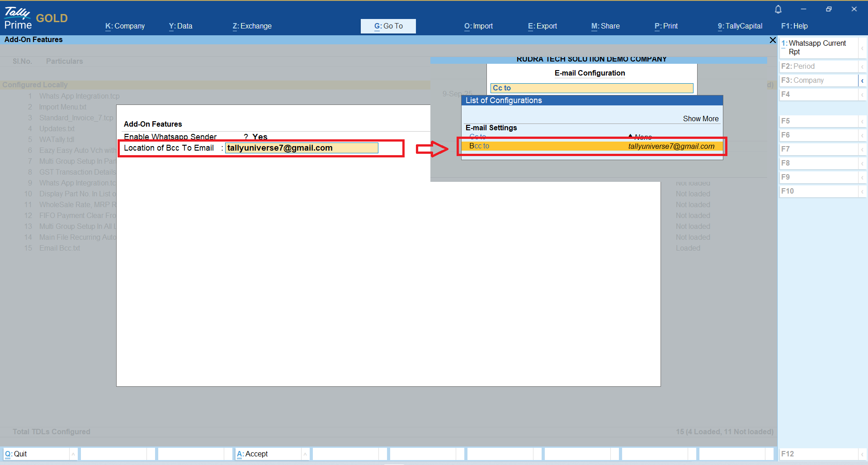The height and width of the screenshot is (465, 868).
Task: Toggle the Enable Whatsapp Sender Yes value
Action: 259,137
